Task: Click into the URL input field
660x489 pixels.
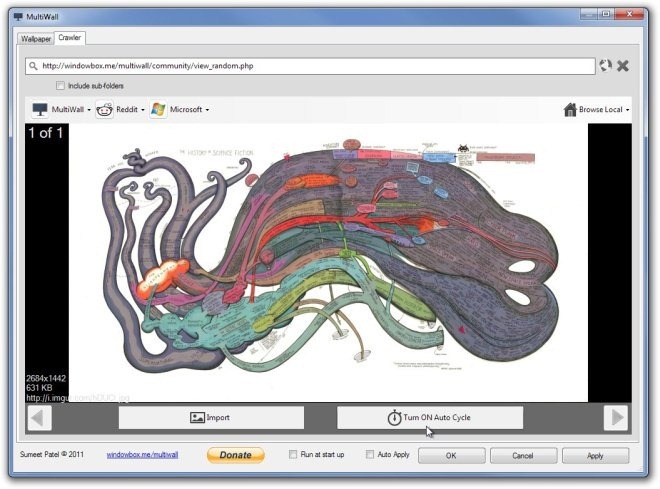Action: [310, 66]
